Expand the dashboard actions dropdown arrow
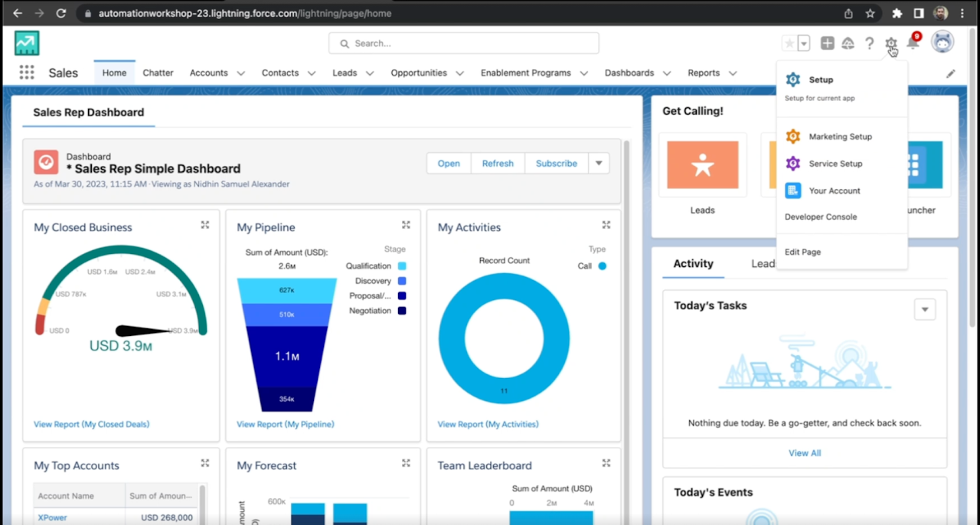The width and height of the screenshot is (980, 525). 599,163
